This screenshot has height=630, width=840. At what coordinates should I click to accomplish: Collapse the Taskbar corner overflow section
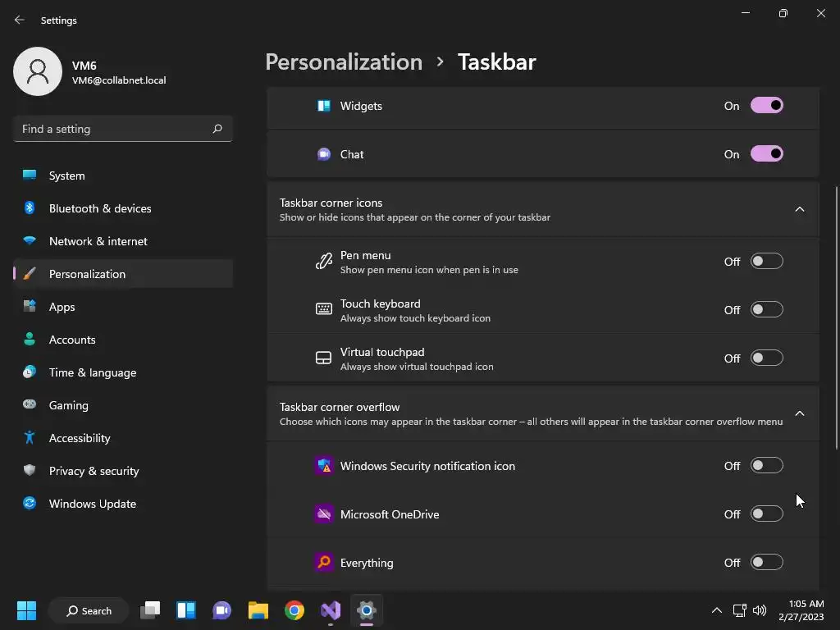pyautogui.click(x=800, y=413)
